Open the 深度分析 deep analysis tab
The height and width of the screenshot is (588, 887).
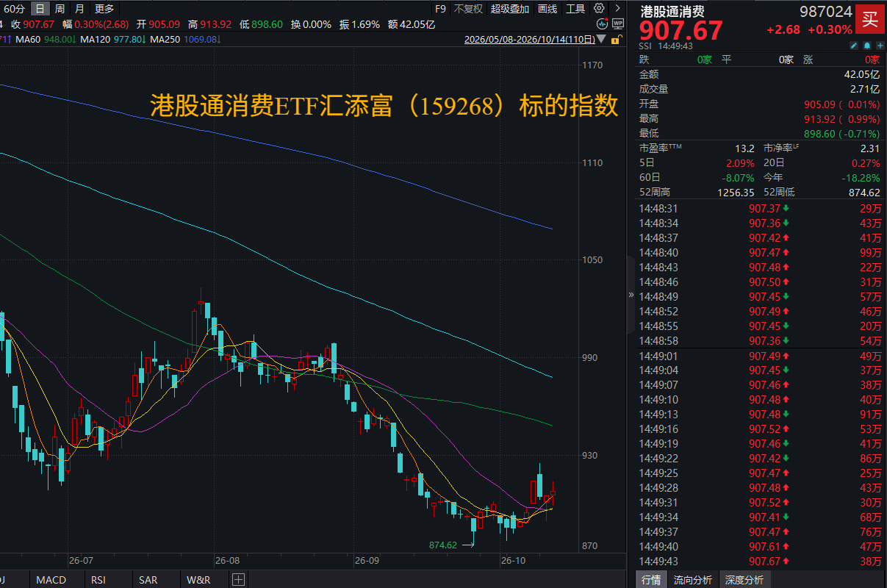[x=744, y=580]
